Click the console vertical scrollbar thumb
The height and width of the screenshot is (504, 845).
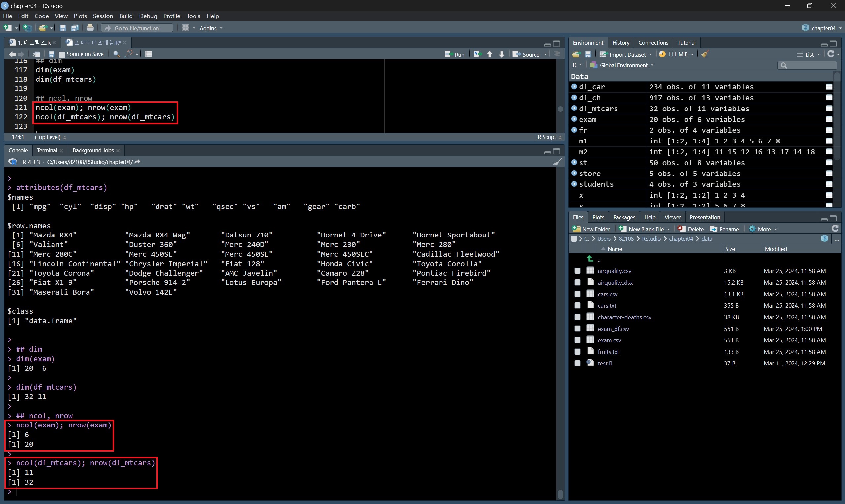560,494
